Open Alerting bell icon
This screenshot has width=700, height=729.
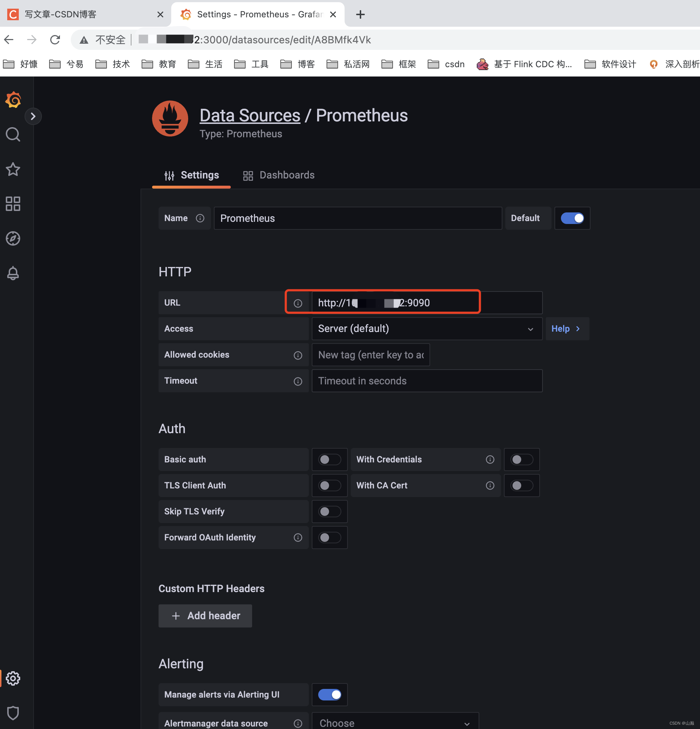click(x=13, y=273)
